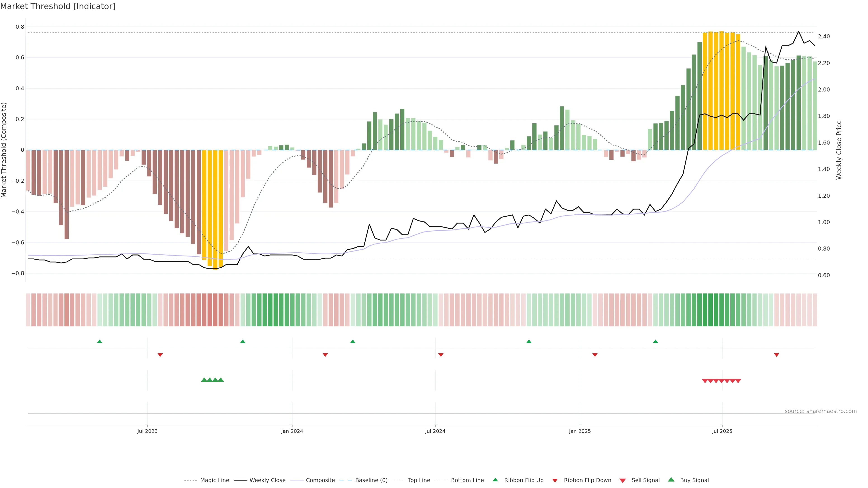Toggle the Top Line legend entry

[x=419, y=480]
